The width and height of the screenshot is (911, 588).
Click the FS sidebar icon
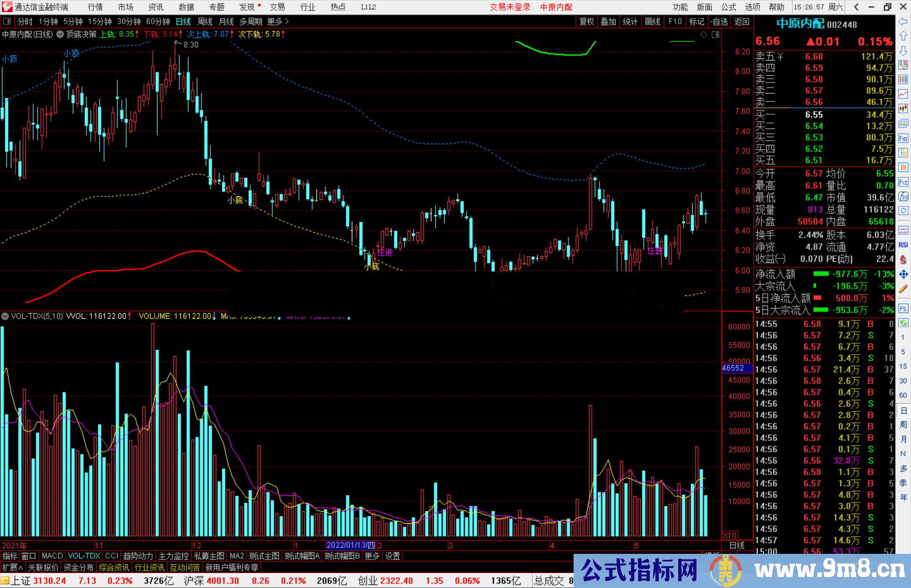point(903,309)
